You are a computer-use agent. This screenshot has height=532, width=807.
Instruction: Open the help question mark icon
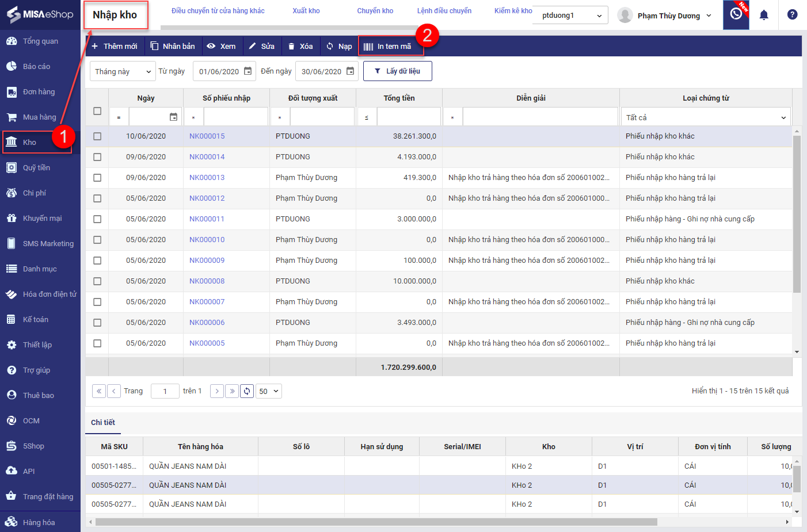(x=792, y=15)
